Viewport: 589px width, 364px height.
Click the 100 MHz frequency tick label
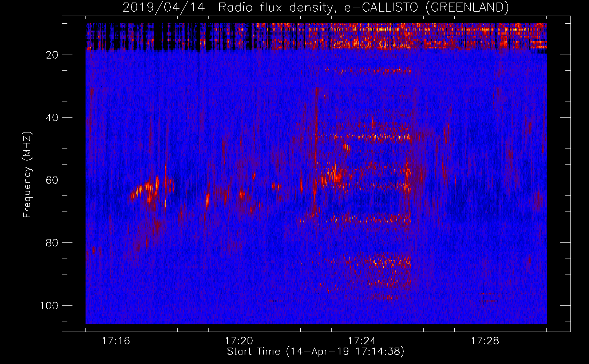(49, 305)
